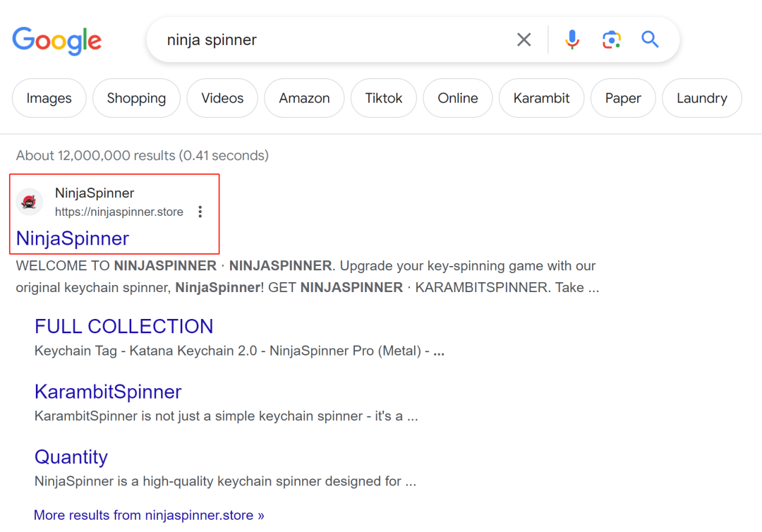
Task: Start voice search with microphone icon
Action: (x=572, y=40)
